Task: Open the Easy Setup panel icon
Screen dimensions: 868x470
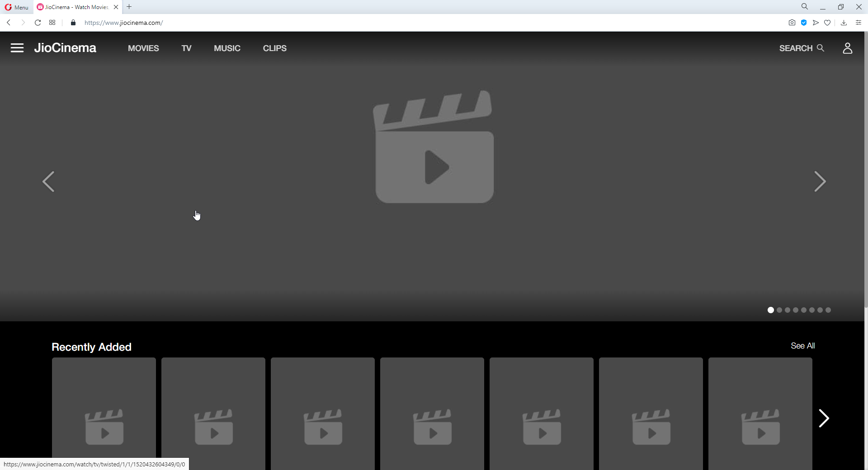Action: pyautogui.click(x=859, y=23)
